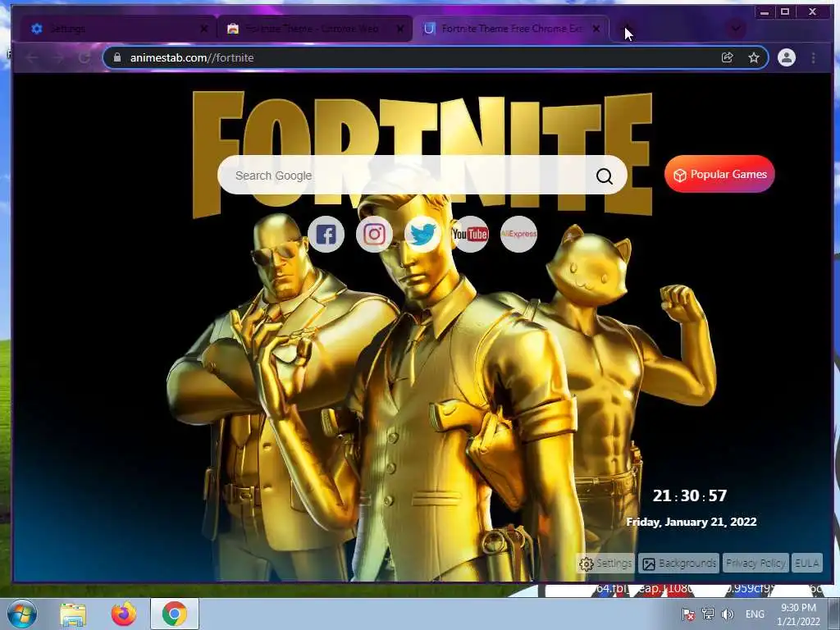
Task: Minimize the Chrome window
Action: coord(765,11)
